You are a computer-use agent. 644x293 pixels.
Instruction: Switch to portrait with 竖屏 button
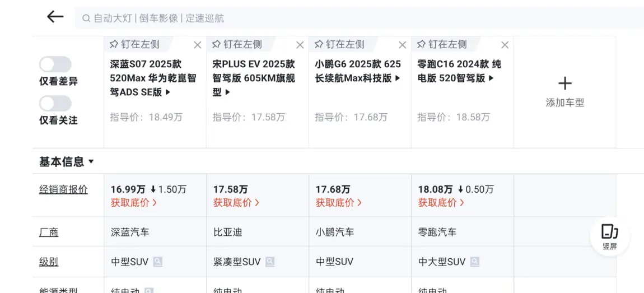pyautogui.click(x=610, y=237)
